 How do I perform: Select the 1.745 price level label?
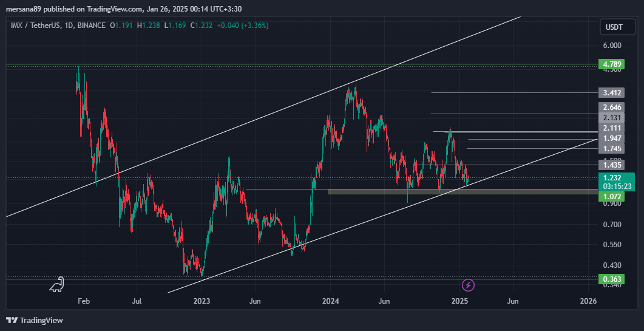(612, 148)
